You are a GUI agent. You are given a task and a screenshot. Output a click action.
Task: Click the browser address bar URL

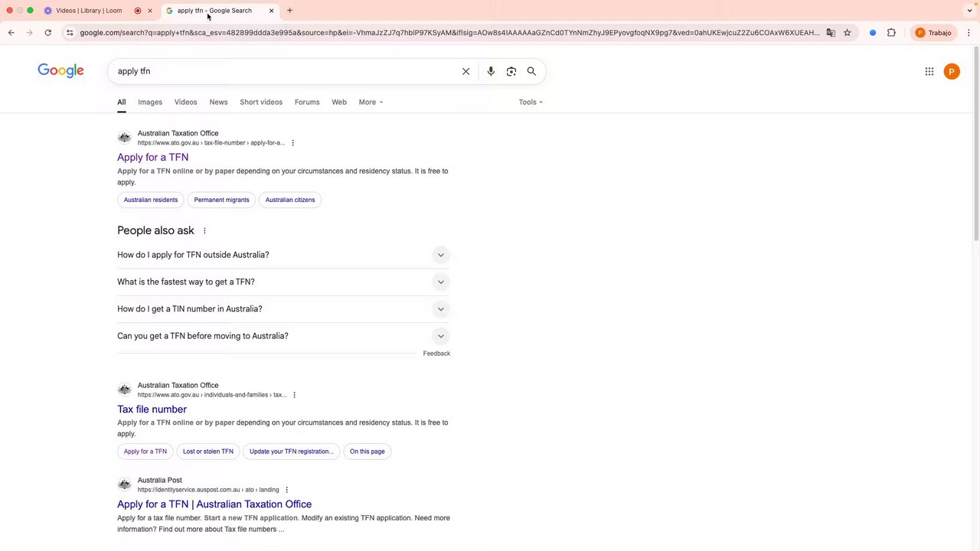[449, 33]
